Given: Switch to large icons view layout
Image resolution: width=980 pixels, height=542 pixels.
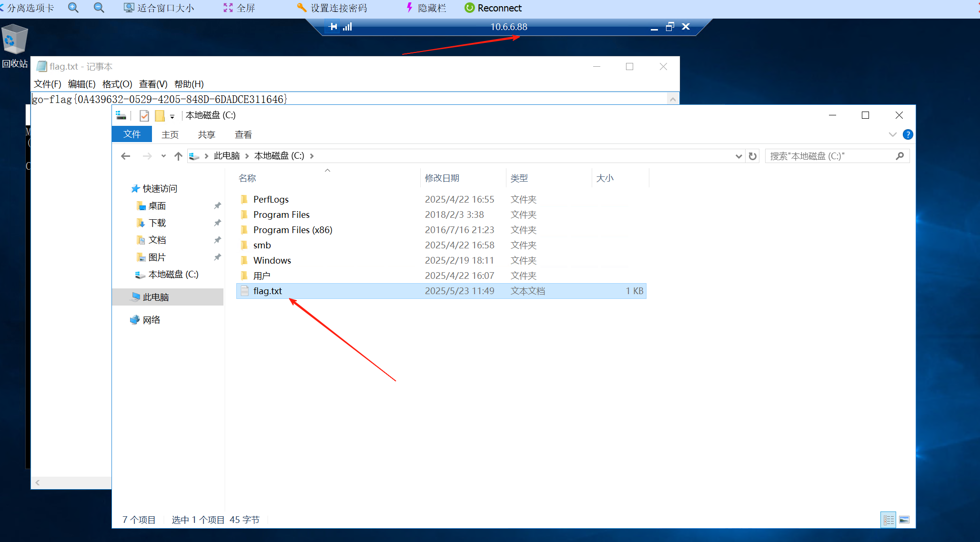Looking at the screenshot, I should tap(904, 520).
